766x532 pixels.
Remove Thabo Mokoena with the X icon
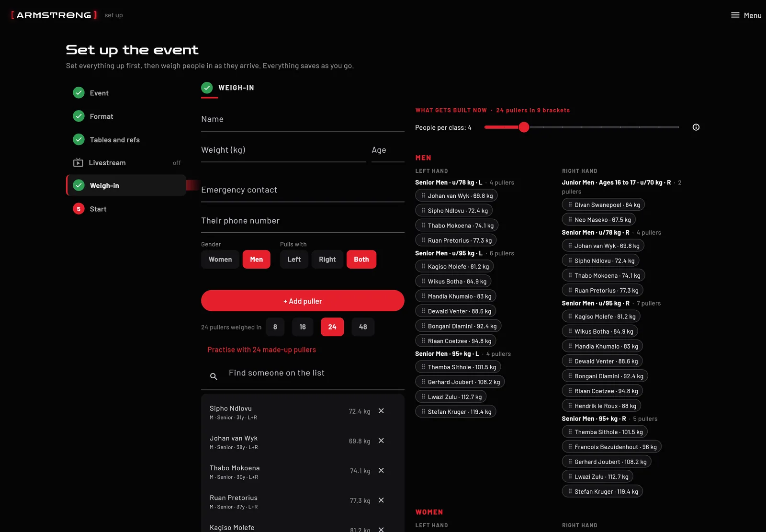click(381, 470)
